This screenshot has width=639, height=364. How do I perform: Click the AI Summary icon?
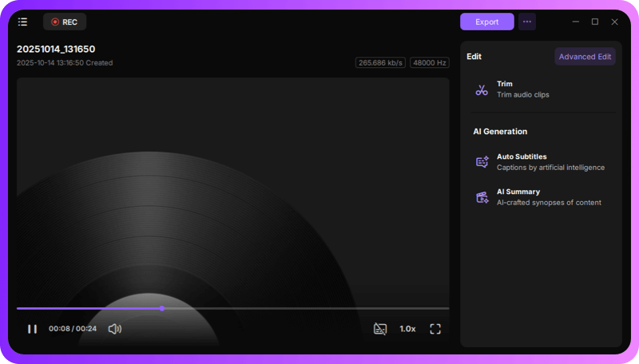tap(482, 197)
